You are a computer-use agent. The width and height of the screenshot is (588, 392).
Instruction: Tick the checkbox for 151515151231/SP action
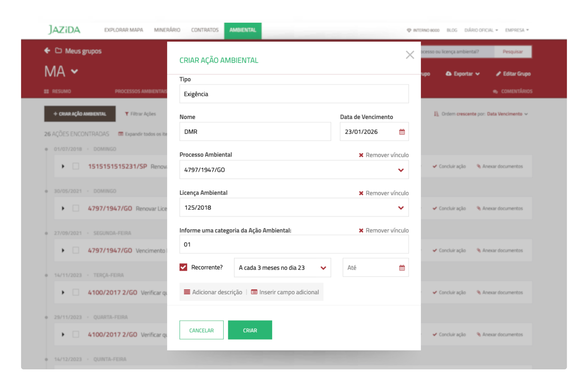click(x=76, y=166)
